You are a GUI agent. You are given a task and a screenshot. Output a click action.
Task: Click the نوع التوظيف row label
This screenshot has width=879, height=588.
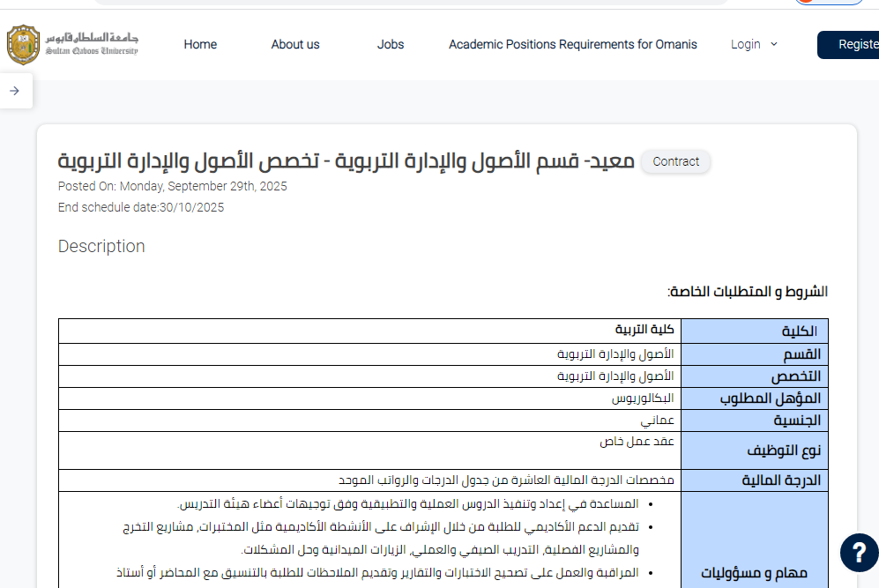click(x=754, y=450)
